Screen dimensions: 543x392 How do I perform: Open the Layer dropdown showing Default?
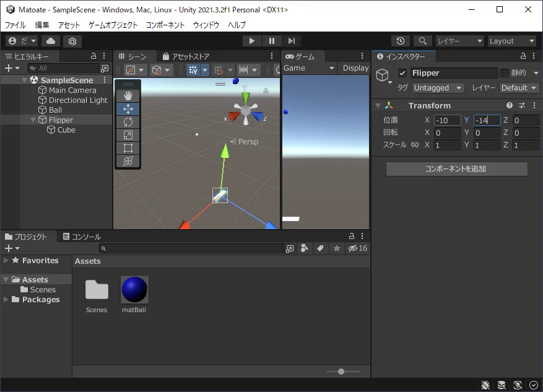519,88
